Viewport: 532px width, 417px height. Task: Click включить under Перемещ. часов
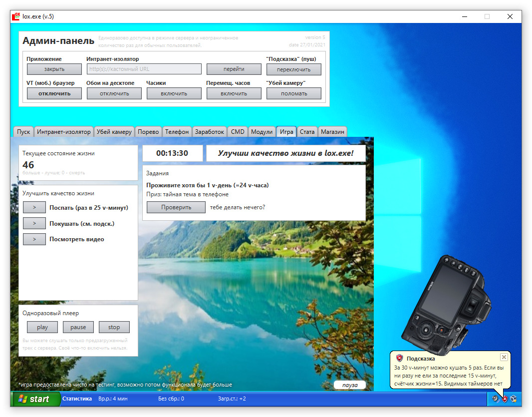click(234, 93)
